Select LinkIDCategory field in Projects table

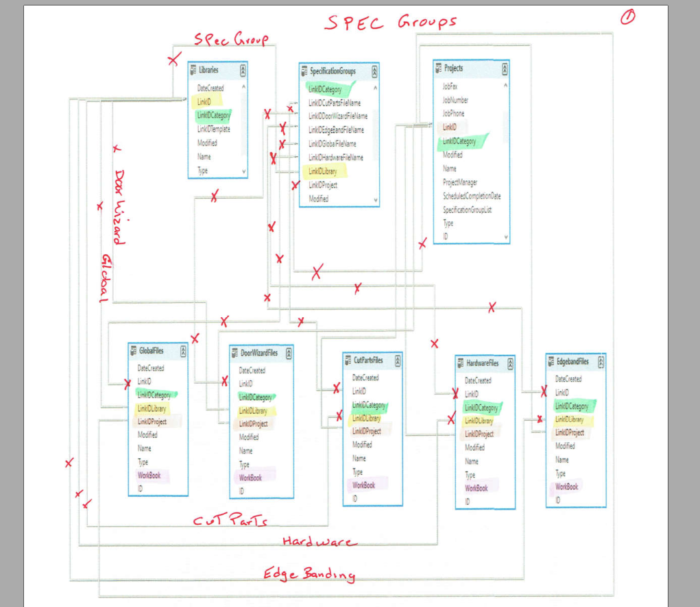coord(459,141)
